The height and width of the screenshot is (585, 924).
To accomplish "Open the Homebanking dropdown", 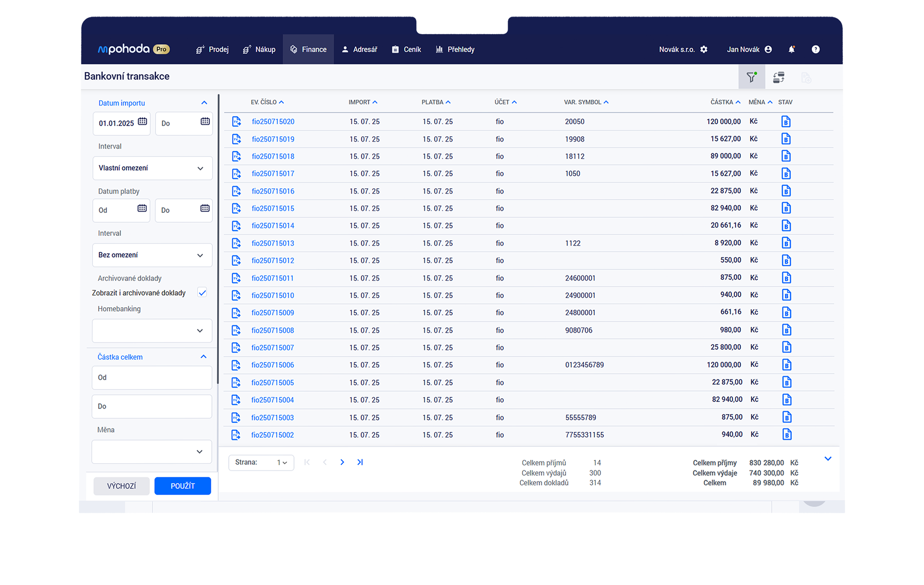I will coord(152,331).
